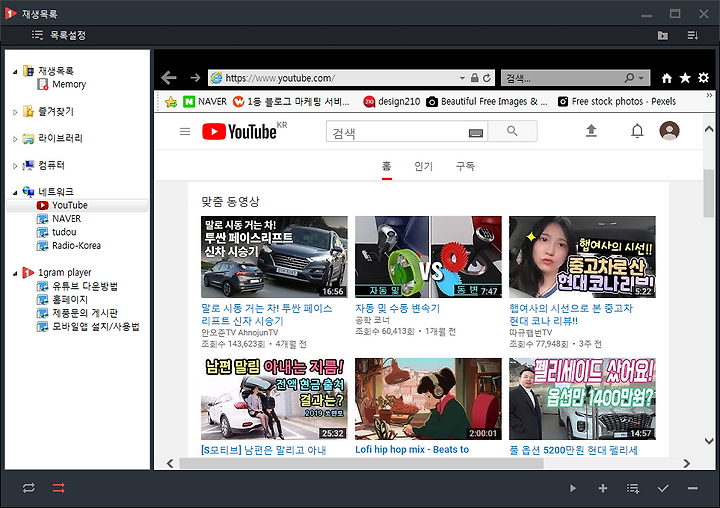Open the 자동 및 수동 변속기 title link
This screenshot has width=720, height=508.
point(397,308)
